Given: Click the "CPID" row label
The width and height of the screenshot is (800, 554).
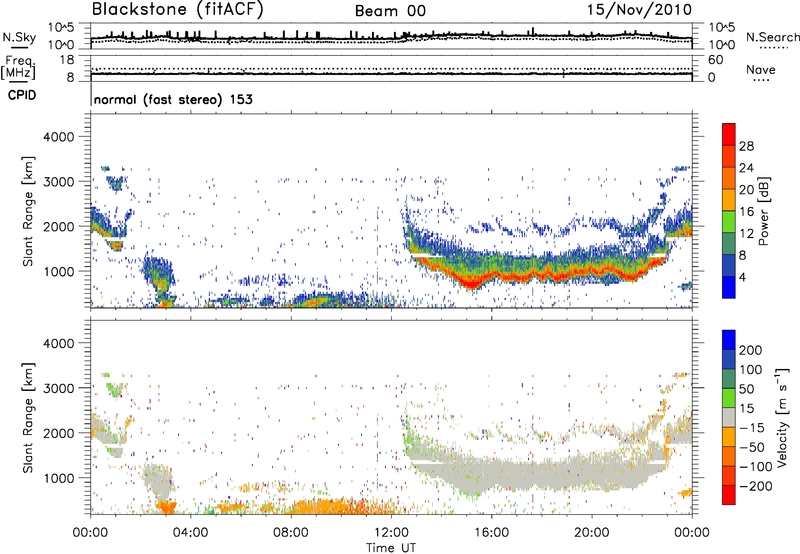Looking at the screenshot, I should (x=22, y=95).
